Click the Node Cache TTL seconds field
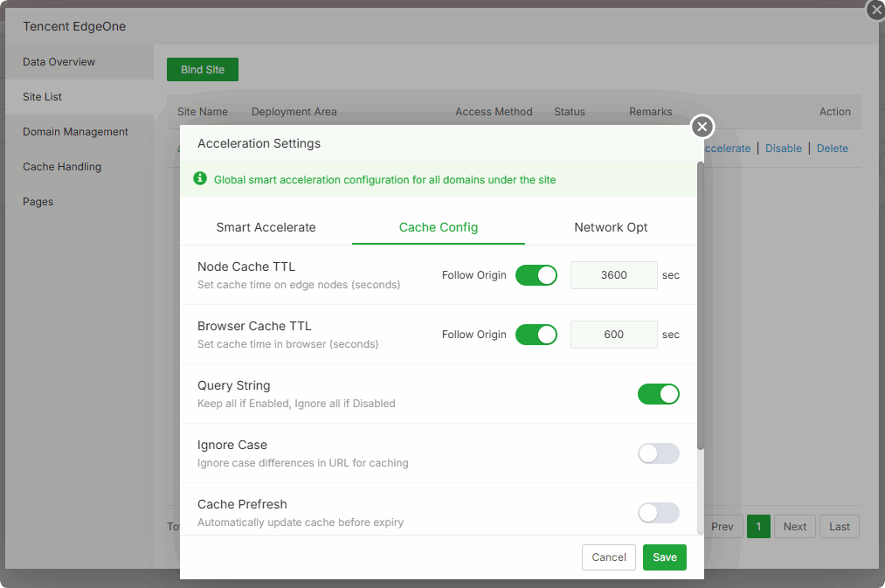Viewport: 885px width, 588px height. tap(613, 275)
